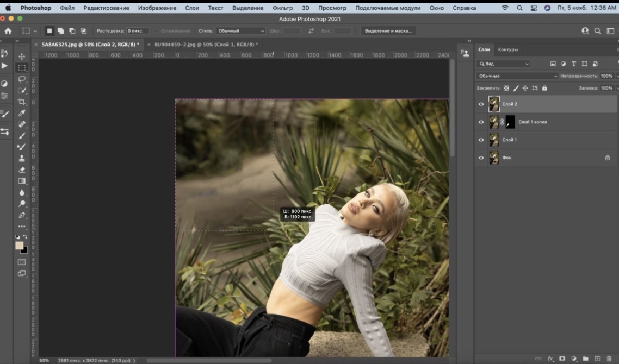This screenshot has height=364, width=619.
Task: Hide the Фон background layer
Action: coord(481,158)
